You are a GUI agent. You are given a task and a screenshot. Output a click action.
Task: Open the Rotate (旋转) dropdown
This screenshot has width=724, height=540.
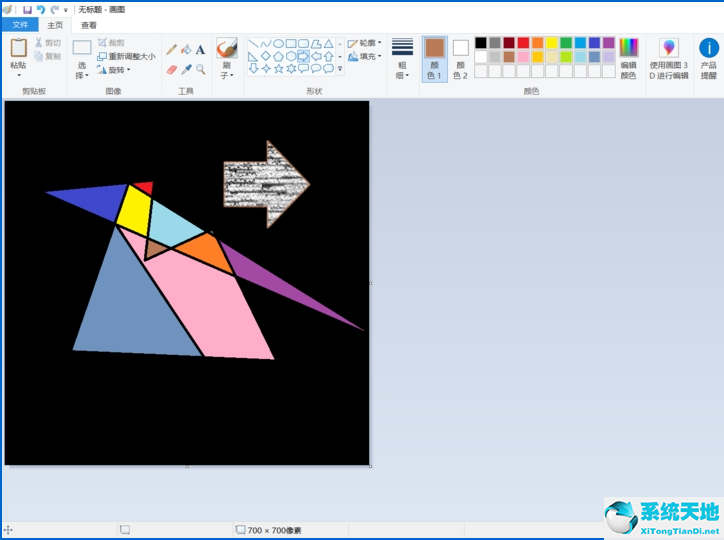(x=117, y=70)
